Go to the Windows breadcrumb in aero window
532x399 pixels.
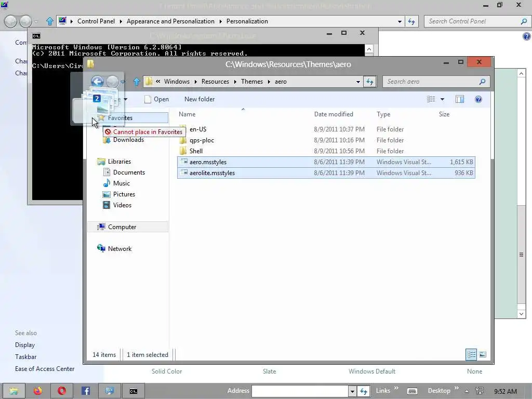tap(177, 82)
